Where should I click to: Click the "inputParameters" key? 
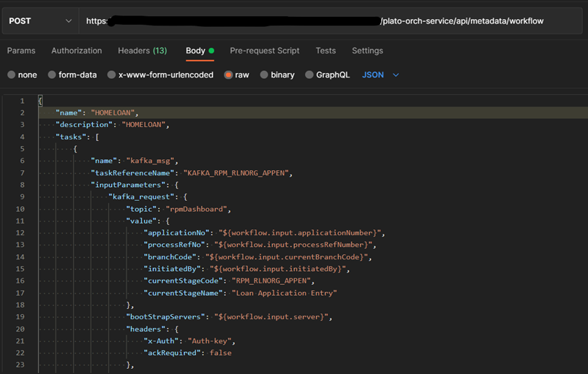coord(128,185)
